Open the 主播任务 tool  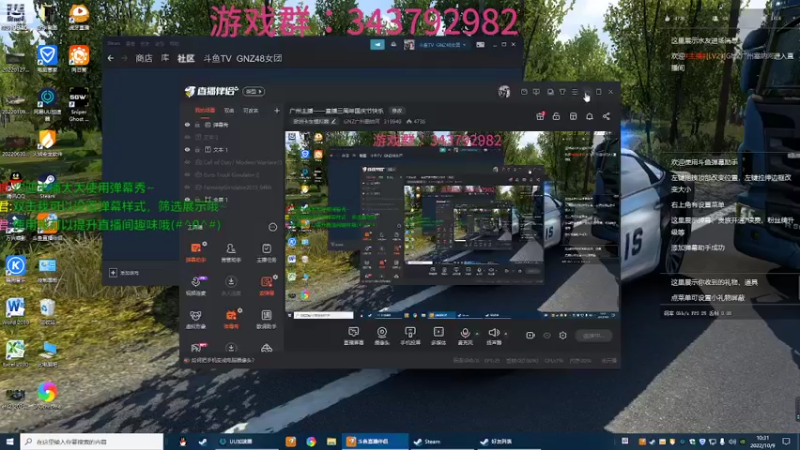[x=266, y=252]
